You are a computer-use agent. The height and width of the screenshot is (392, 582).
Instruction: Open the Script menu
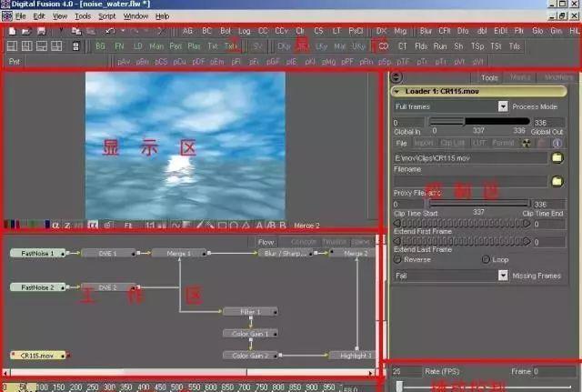tap(107, 16)
